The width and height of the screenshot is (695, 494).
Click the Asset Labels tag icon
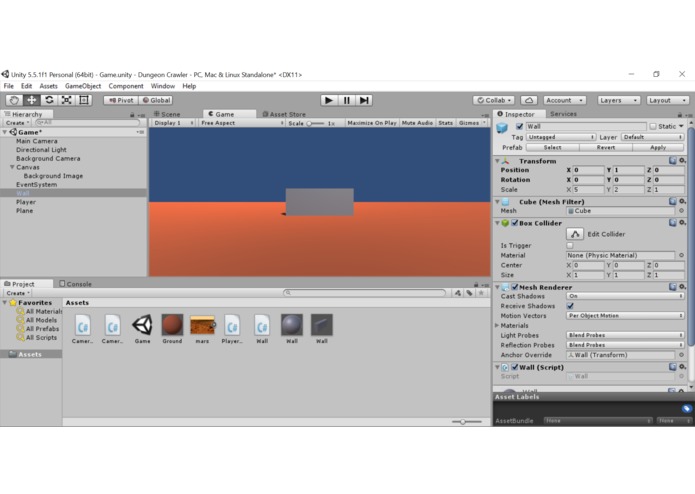pos(687,408)
